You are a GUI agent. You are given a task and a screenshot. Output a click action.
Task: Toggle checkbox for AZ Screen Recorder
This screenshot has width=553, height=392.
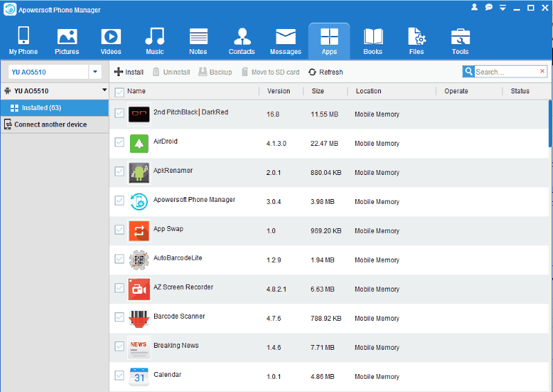point(119,288)
